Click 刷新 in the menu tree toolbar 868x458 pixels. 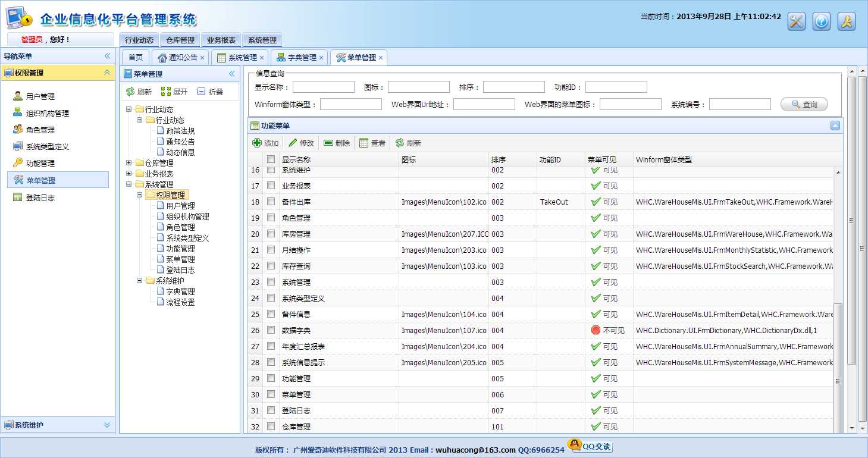click(139, 92)
